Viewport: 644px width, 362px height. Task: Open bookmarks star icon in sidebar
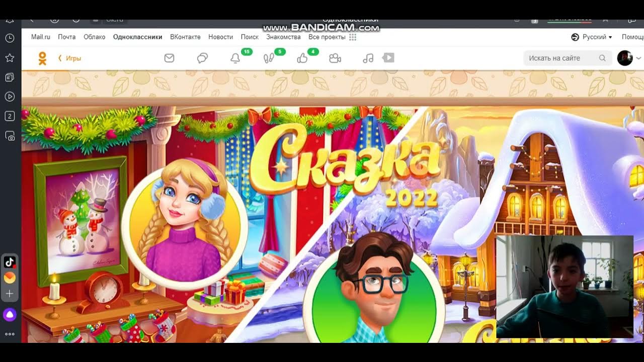tap(10, 58)
